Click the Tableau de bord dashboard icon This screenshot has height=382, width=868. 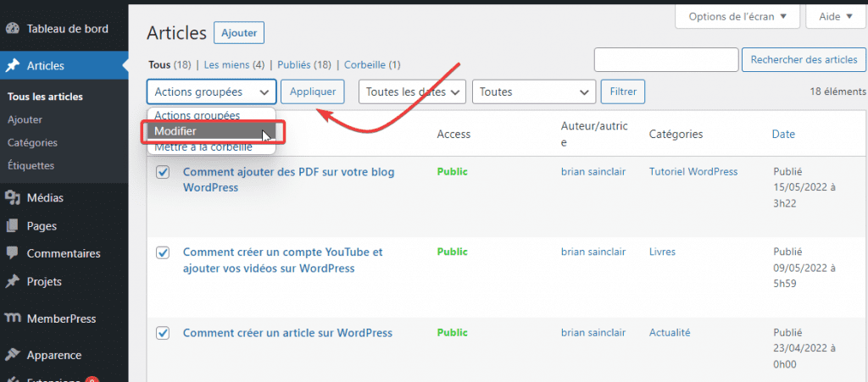pos(12,29)
